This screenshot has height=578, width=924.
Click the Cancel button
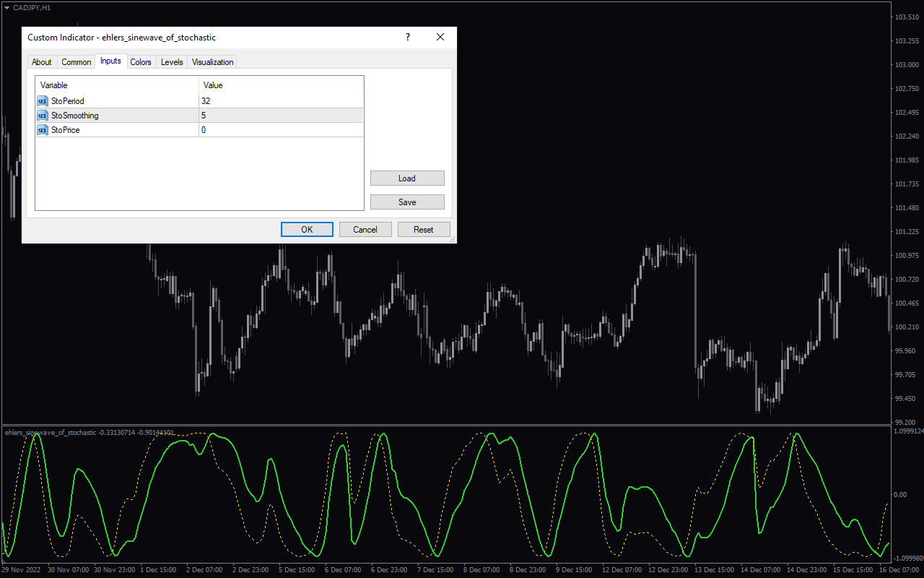pyautogui.click(x=365, y=230)
